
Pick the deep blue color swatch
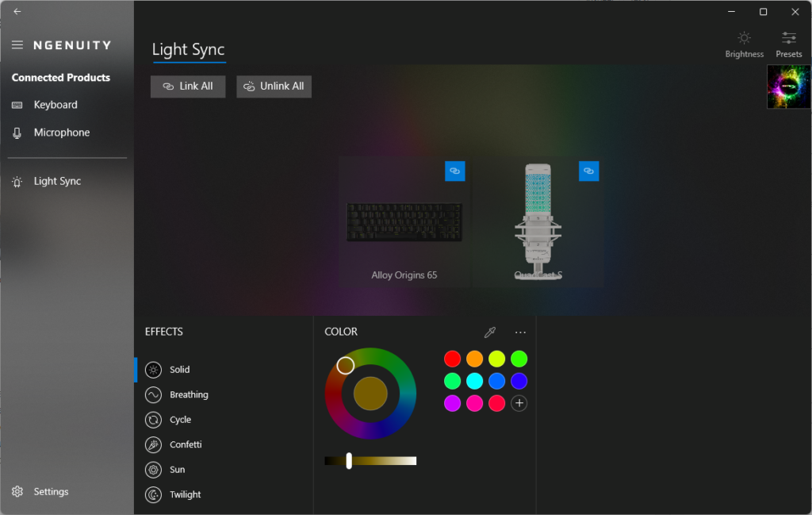(x=519, y=381)
